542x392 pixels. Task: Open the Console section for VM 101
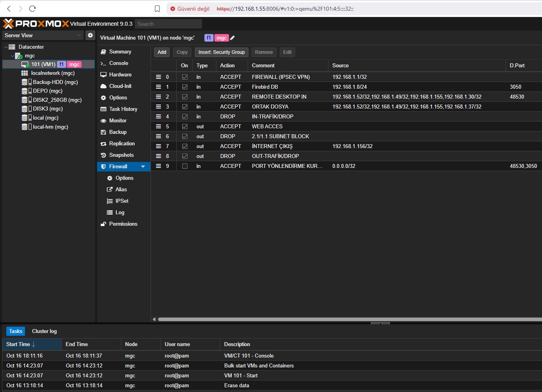[x=118, y=63]
